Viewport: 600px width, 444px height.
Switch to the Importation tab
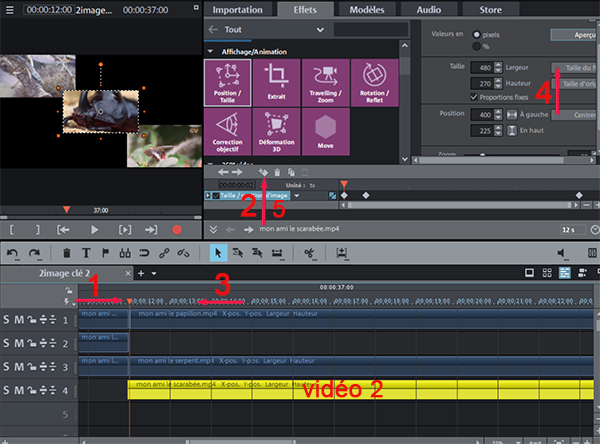pyautogui.click(x=238, y=9)
